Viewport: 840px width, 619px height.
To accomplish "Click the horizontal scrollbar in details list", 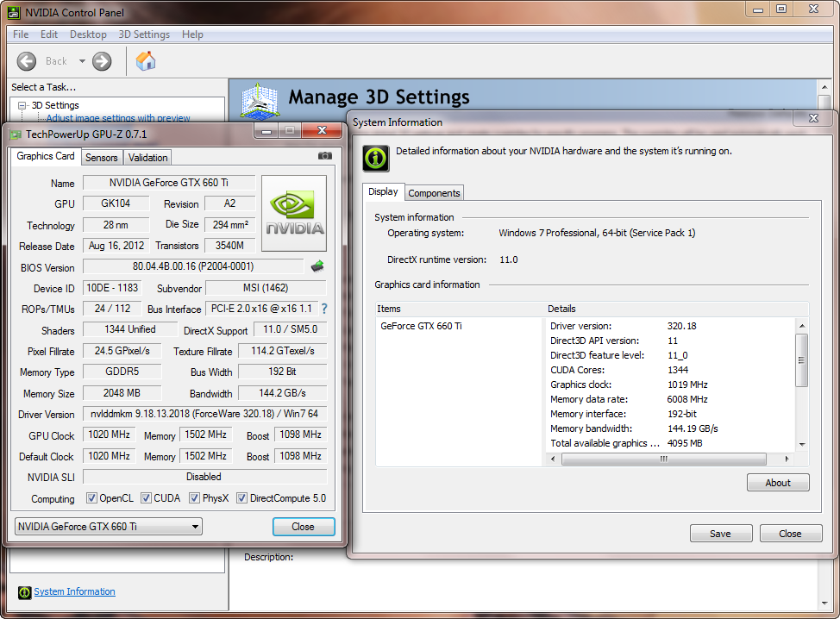I will pos(662,459).
